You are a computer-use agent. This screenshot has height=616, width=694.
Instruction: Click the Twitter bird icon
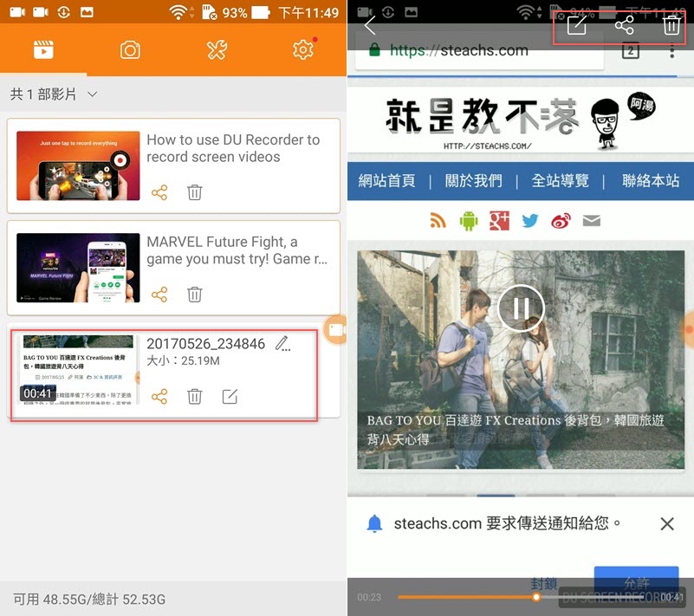(529, 220)
